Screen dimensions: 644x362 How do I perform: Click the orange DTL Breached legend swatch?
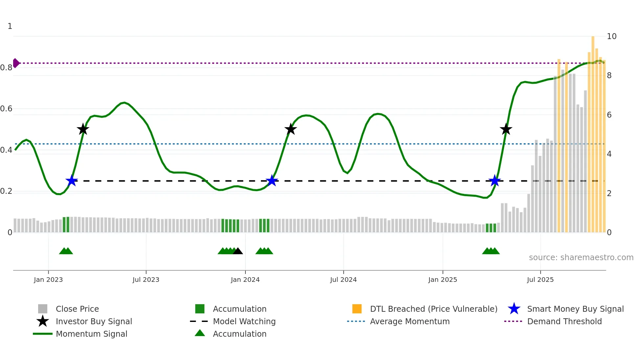(357, 309)
